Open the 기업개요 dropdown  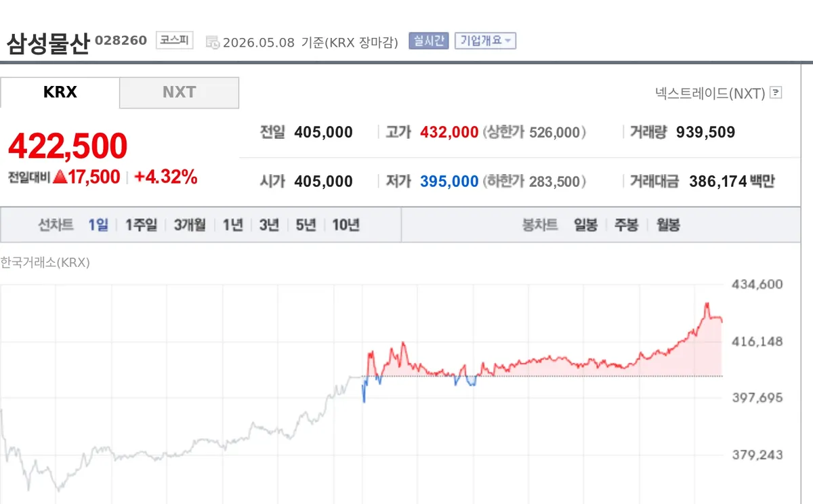coord(486,41)
